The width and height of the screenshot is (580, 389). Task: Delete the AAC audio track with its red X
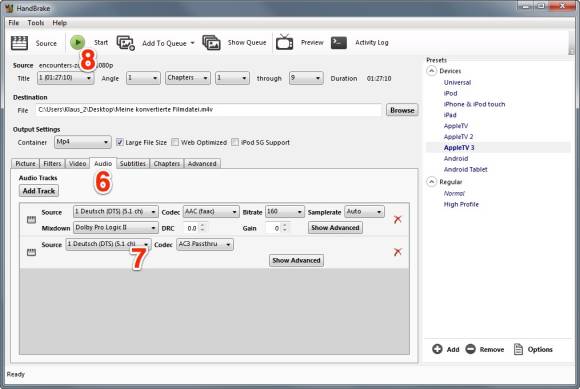pos(398,219)
